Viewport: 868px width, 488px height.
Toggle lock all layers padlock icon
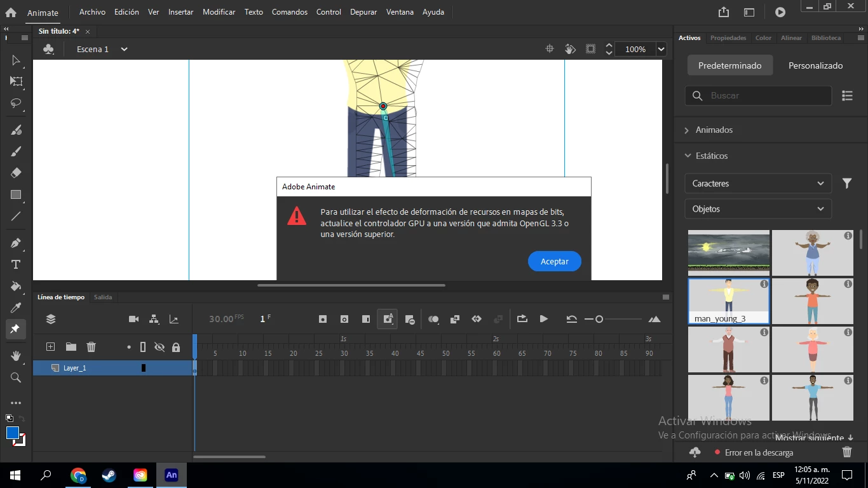click(x=176, y=347)
